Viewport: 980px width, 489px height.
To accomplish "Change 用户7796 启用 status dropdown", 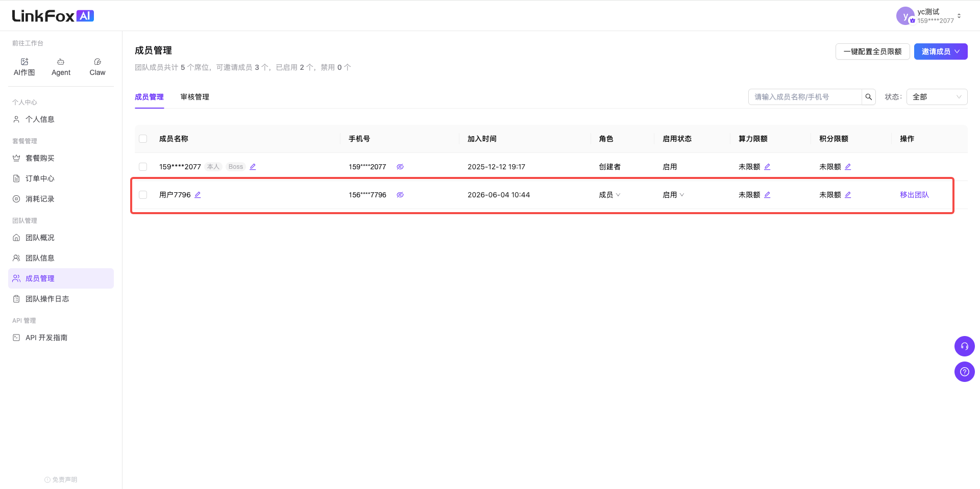I will (673, 195).
